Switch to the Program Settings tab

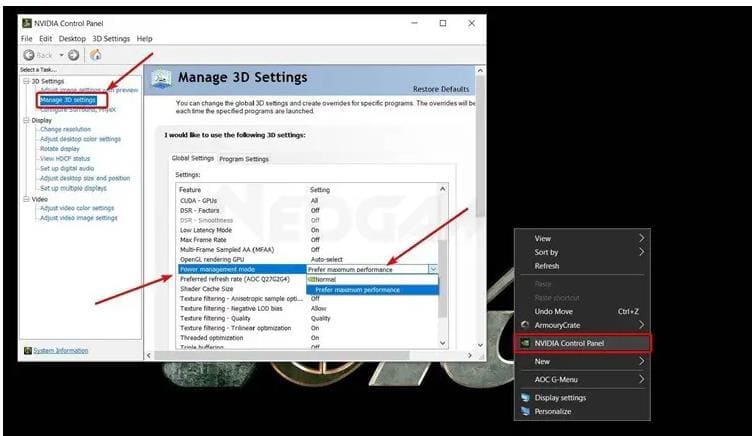pyautogui.click(x=244, y=158)
